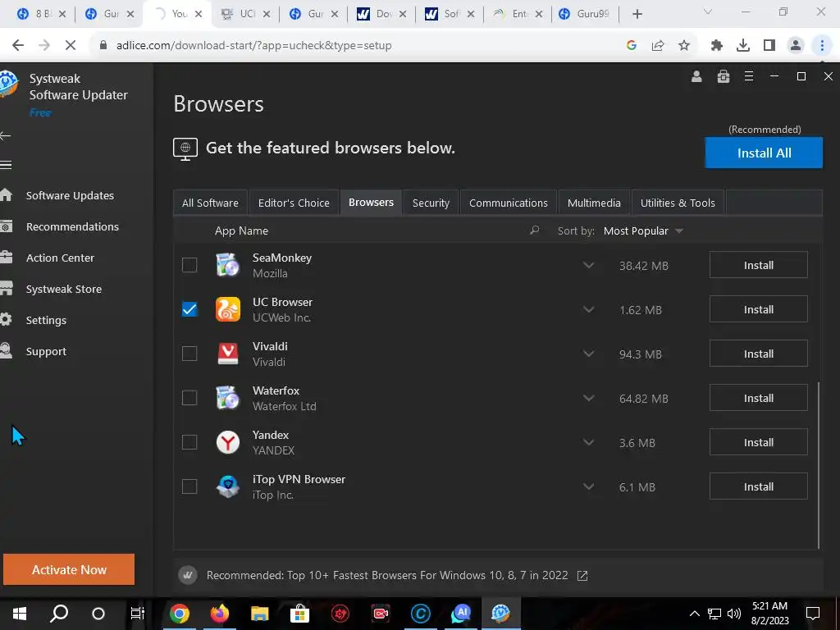Screen dimensions: 840x630
Task: Open external link icon beside recommended article
Action: point(582,576)
